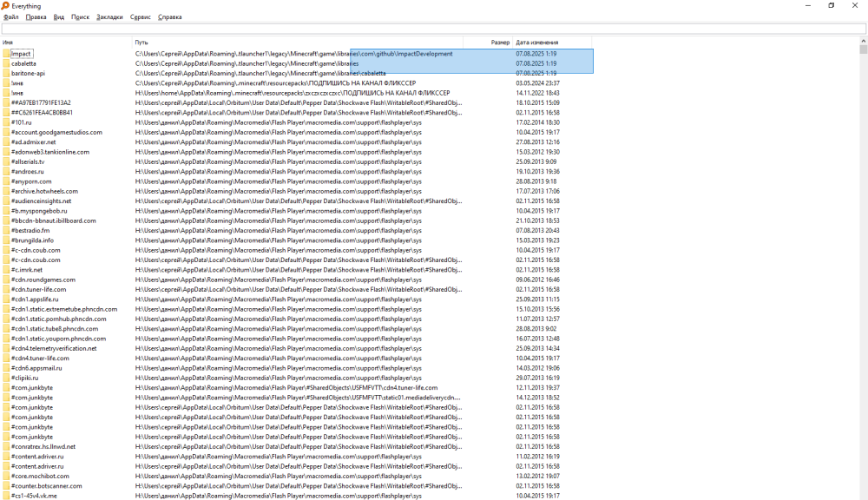
Task: Click folder icon next to cabaletta
Action: pos(6,63)
